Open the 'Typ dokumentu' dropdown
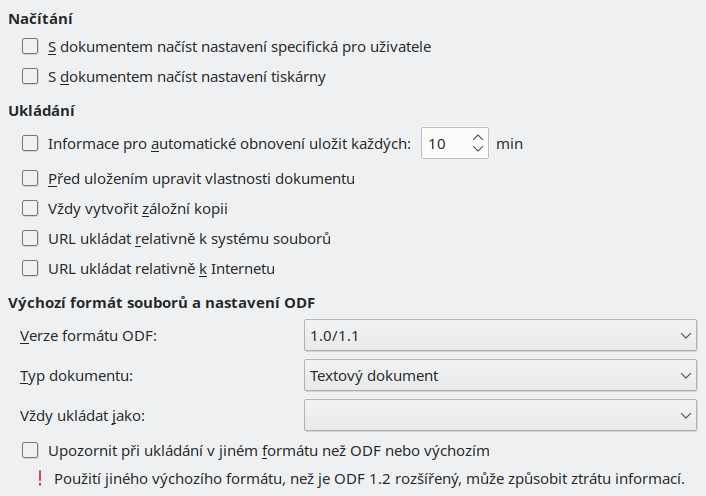 click(x=499, y=376)
